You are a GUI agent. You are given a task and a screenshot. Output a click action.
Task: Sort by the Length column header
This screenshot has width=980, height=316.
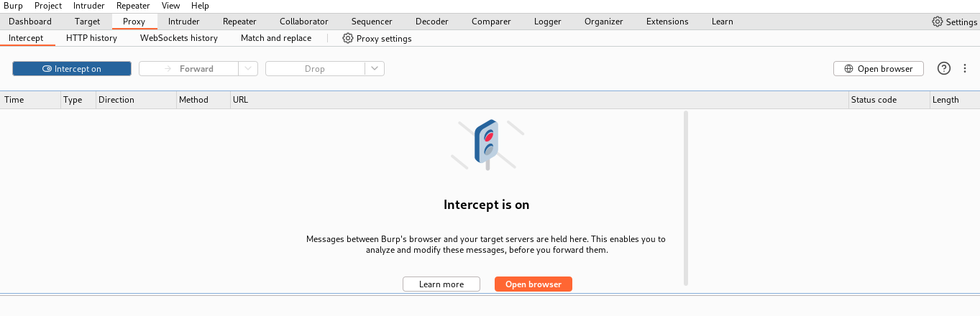tap(954, 100)
